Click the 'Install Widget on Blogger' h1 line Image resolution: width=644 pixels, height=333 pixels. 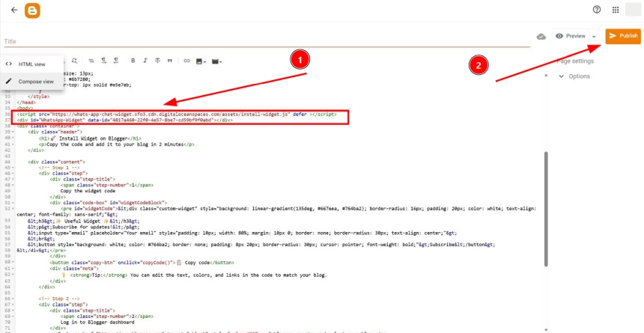(90, 138)
